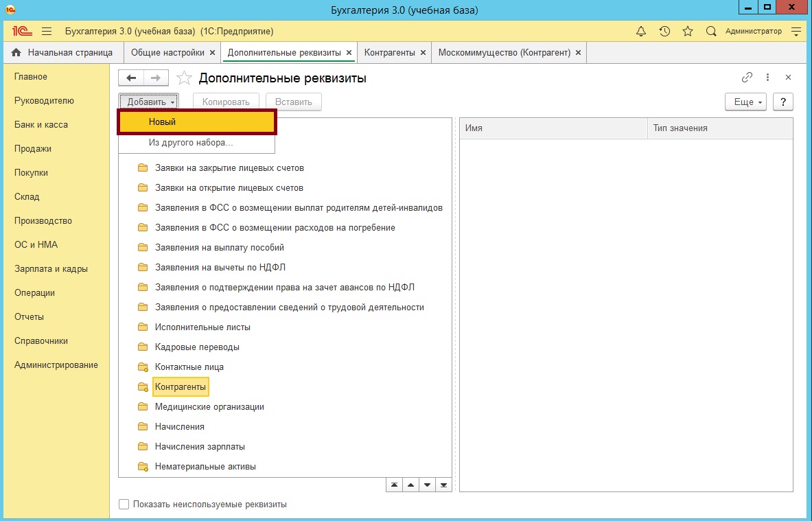Add current page to favorites star

183,78
